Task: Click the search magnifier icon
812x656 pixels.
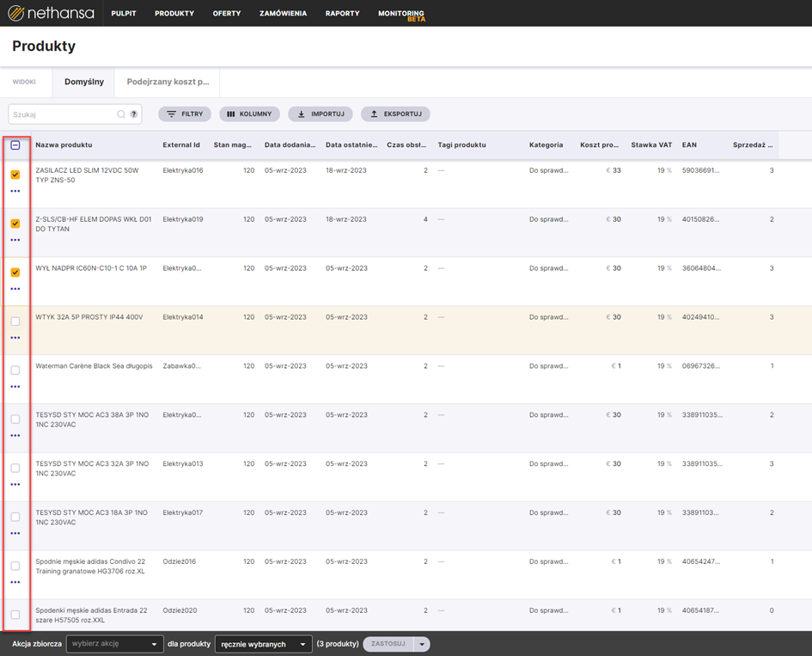Action: click(x=121, y=114)
